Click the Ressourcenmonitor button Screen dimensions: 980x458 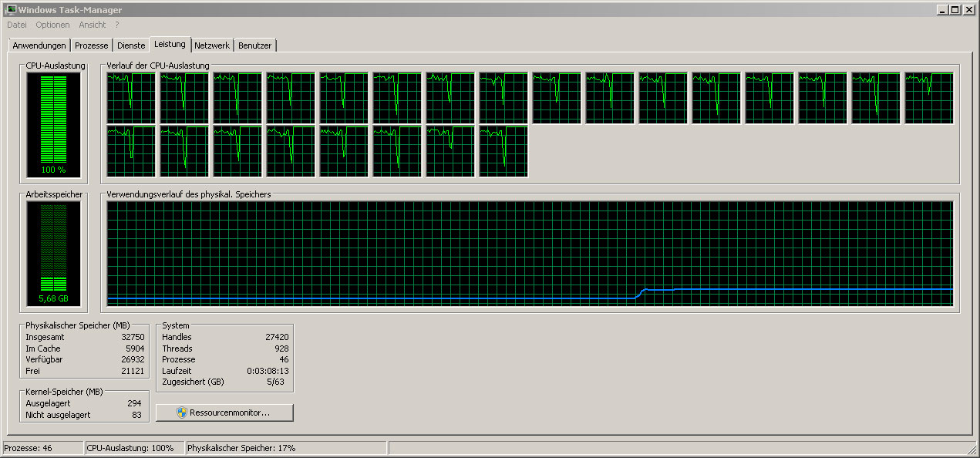(224, 413)
